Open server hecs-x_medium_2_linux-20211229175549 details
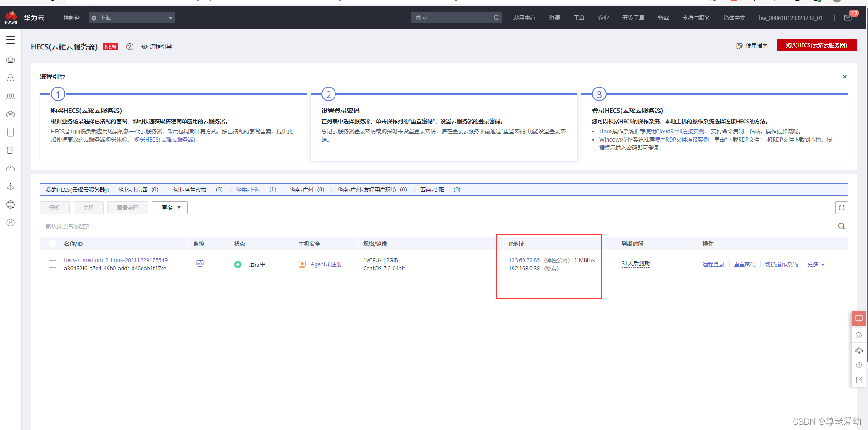Image resolution: width=868 pixels, height=430 pixels. pyautogui.click(x=116, y=260)
